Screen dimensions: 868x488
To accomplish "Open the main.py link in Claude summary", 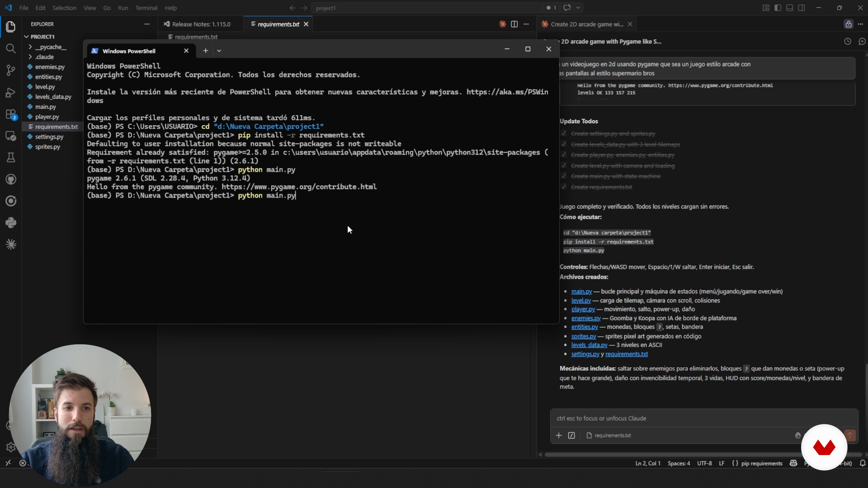I will pos(581,291).
